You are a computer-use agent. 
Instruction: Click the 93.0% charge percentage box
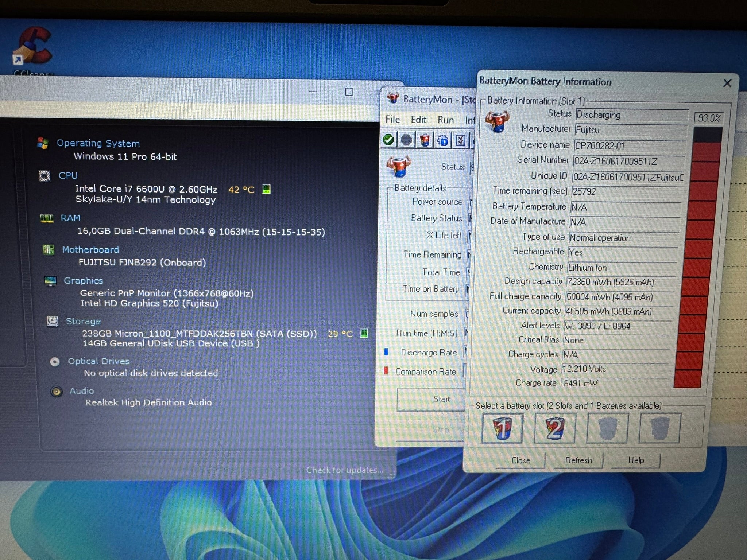pos(709,118)
